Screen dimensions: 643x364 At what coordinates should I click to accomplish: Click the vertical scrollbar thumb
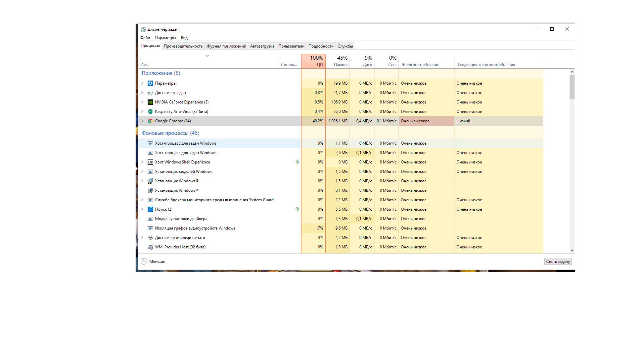point(572,87)
